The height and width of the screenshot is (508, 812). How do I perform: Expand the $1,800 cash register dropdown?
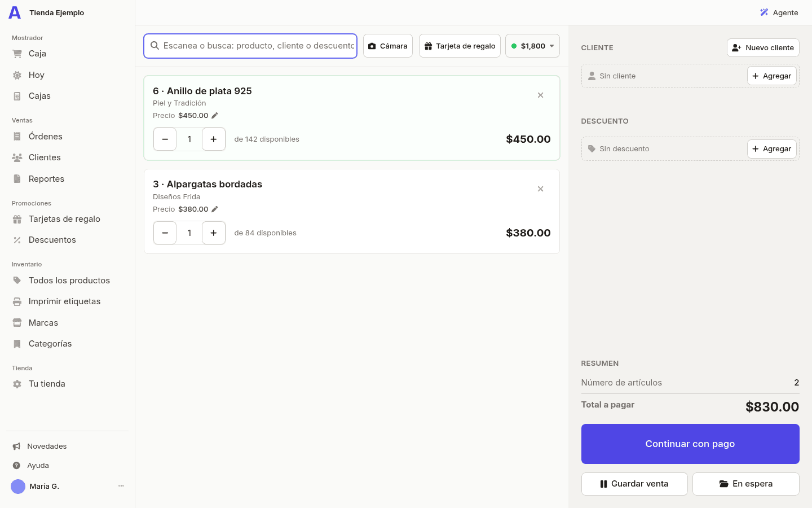pos(532,46)
